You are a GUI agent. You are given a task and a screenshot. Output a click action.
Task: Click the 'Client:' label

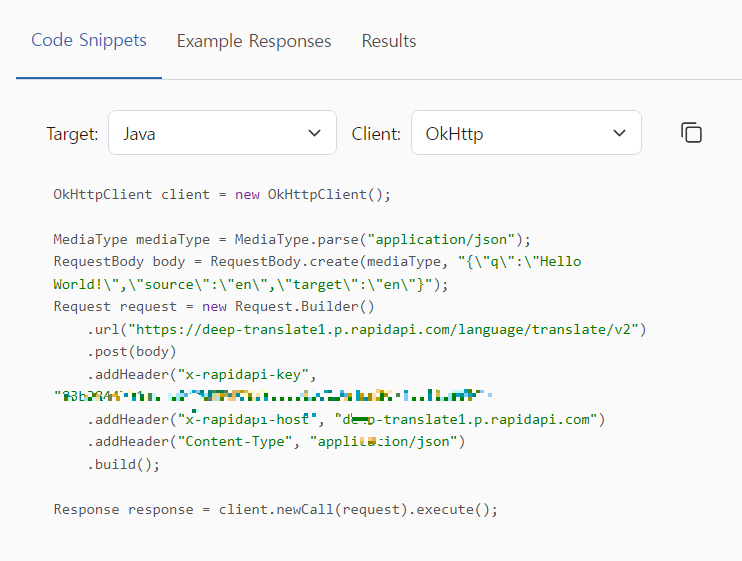(376, 134)
